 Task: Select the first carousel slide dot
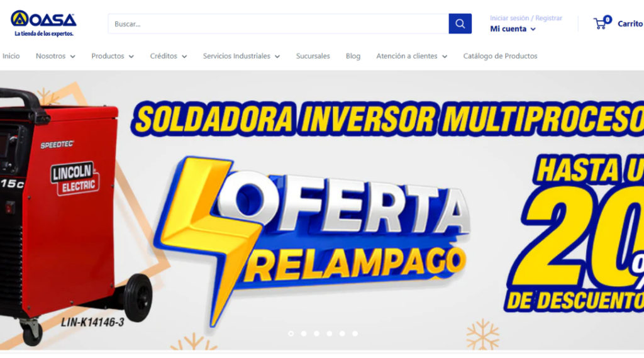coord(291,333)
